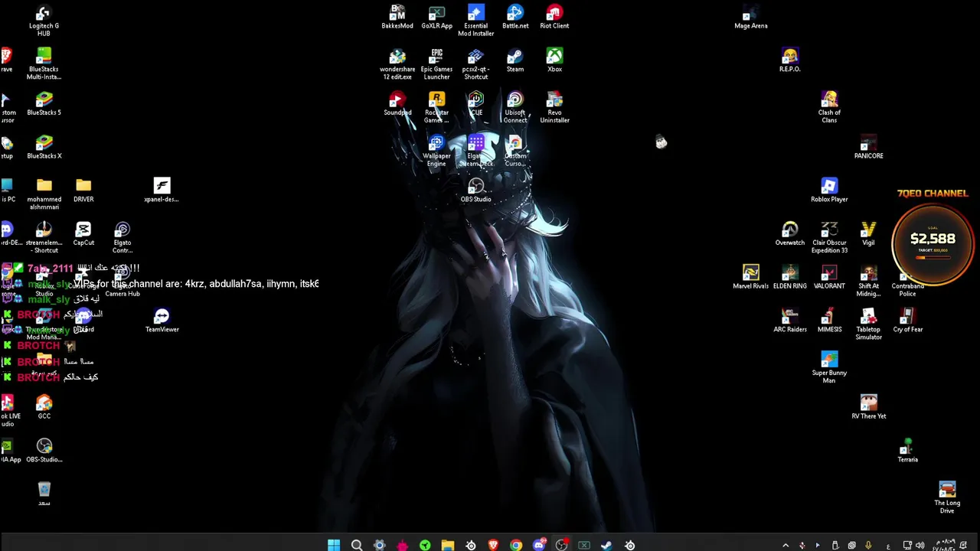This screenshot has height=551, width=980.
Task: Launch Soundpad from the desktop
Action: pyautogui.click(x=397, y=104)
